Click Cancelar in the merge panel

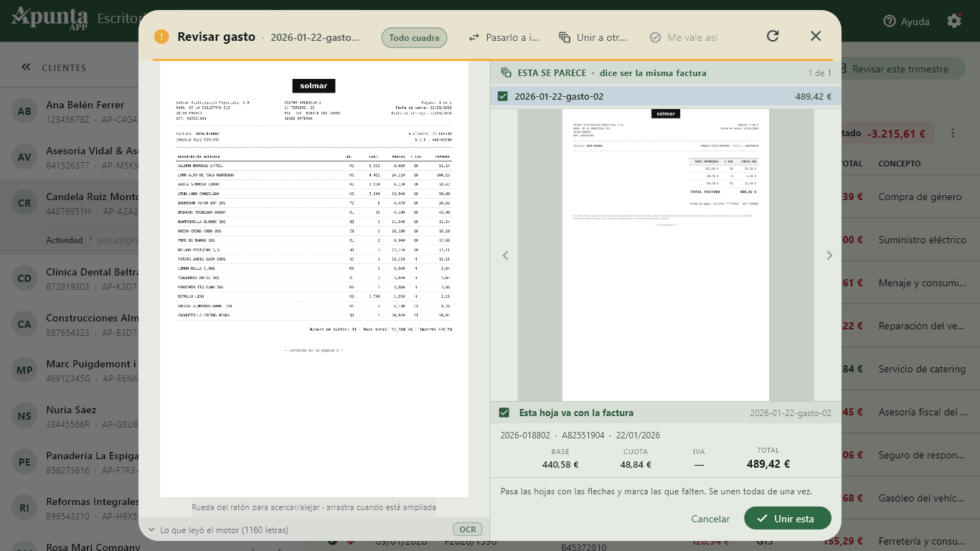710,519
